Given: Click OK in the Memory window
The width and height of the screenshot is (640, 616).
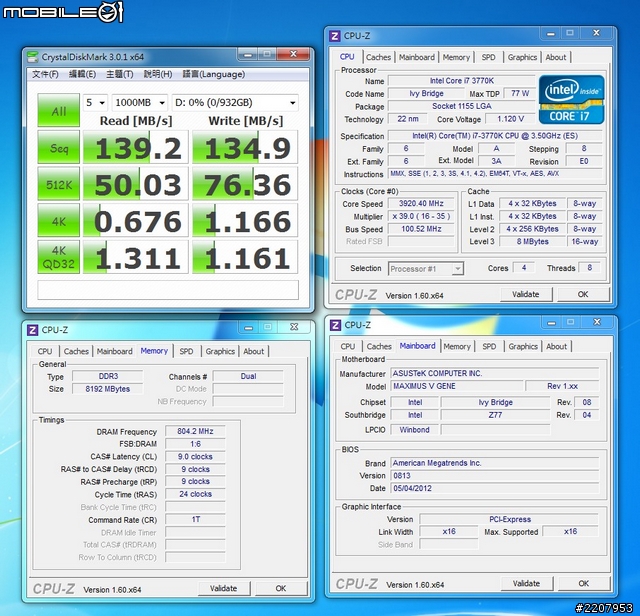Looking at the screenshot, I should [281, 588].
